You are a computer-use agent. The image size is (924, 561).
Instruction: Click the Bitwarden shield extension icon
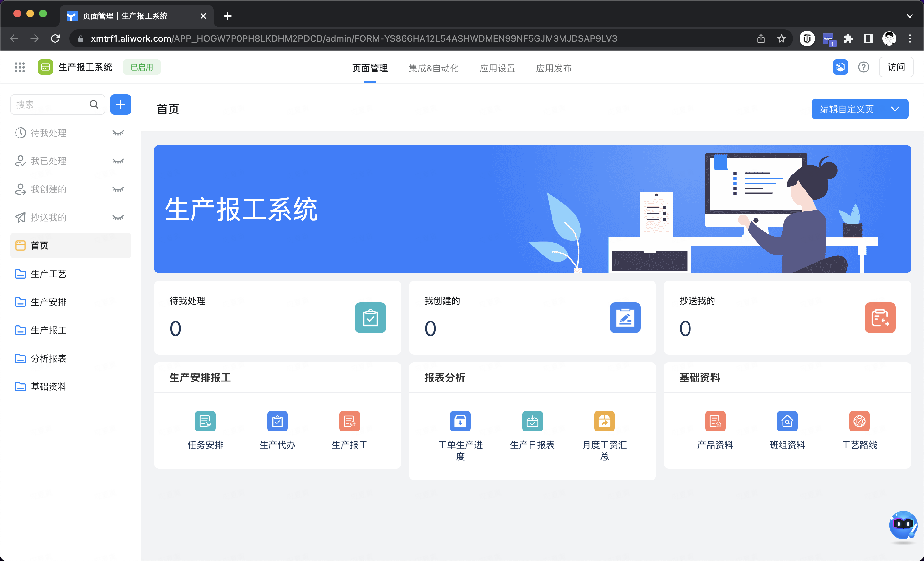pos(807,38)
